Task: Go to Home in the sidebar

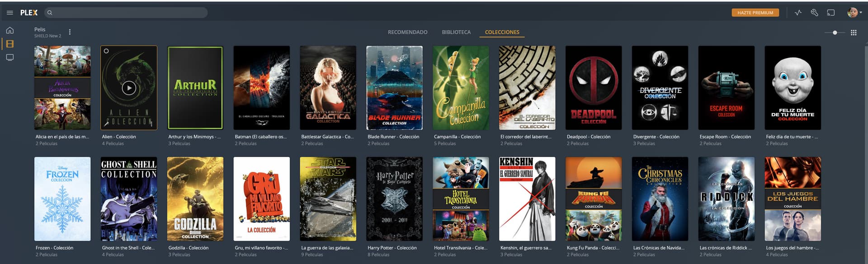Action: (10, 30)
